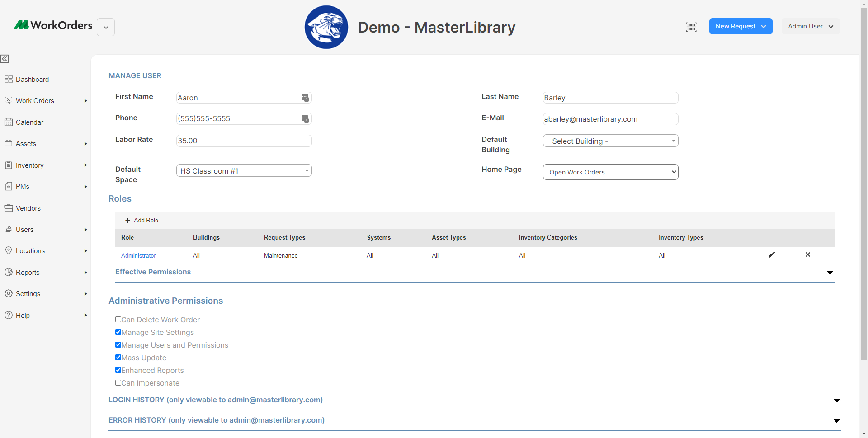This screenshot has height=438, width=868.
Task: Open the Default Building dropdown
Action: (x=610, y=141)
